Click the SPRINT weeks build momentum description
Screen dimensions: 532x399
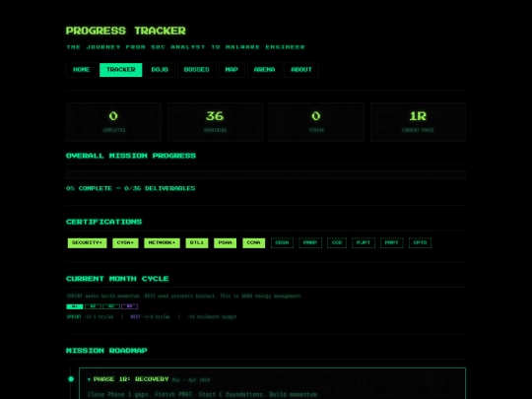[x=184, y=296]
